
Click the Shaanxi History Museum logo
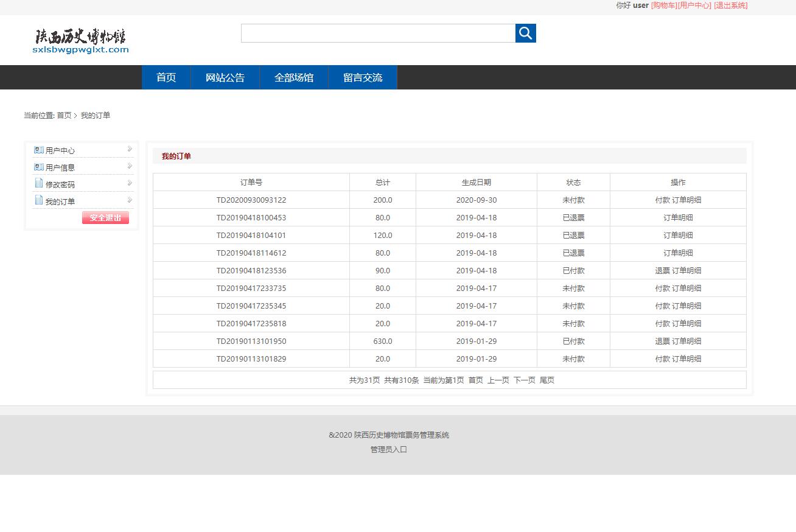[81, 41]
